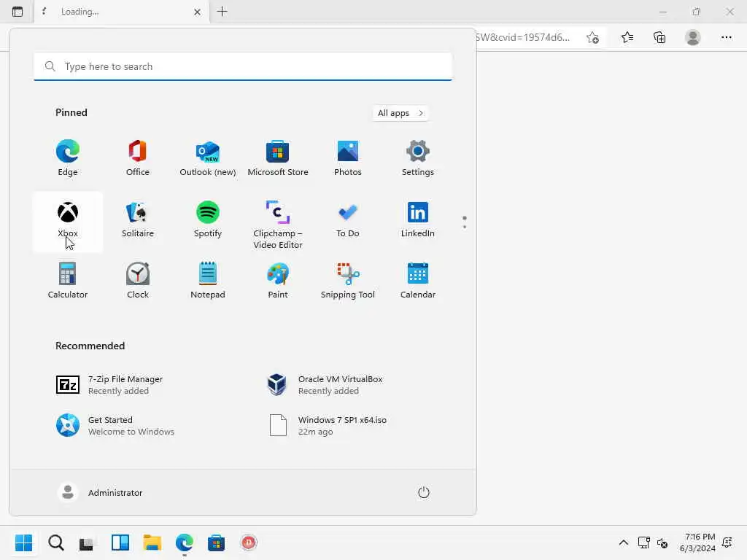Launch the Xbox app
Image resolution: width=747 pixels, height=560 pixels.
pos(68,222)
